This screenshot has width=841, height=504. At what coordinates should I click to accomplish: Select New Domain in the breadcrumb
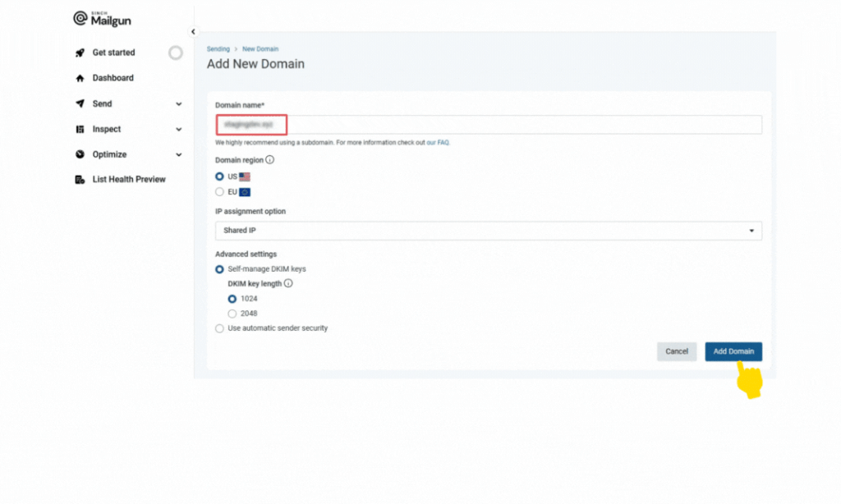260,48
